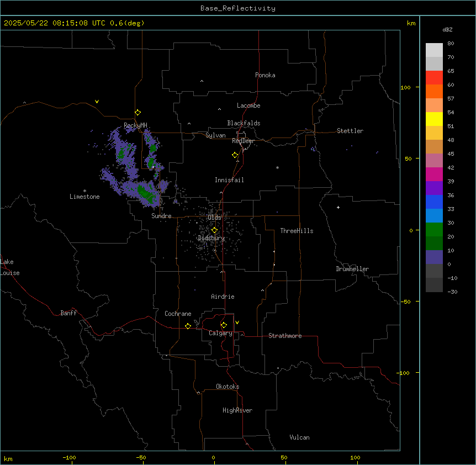Select the Olds town label

point(214,218)
